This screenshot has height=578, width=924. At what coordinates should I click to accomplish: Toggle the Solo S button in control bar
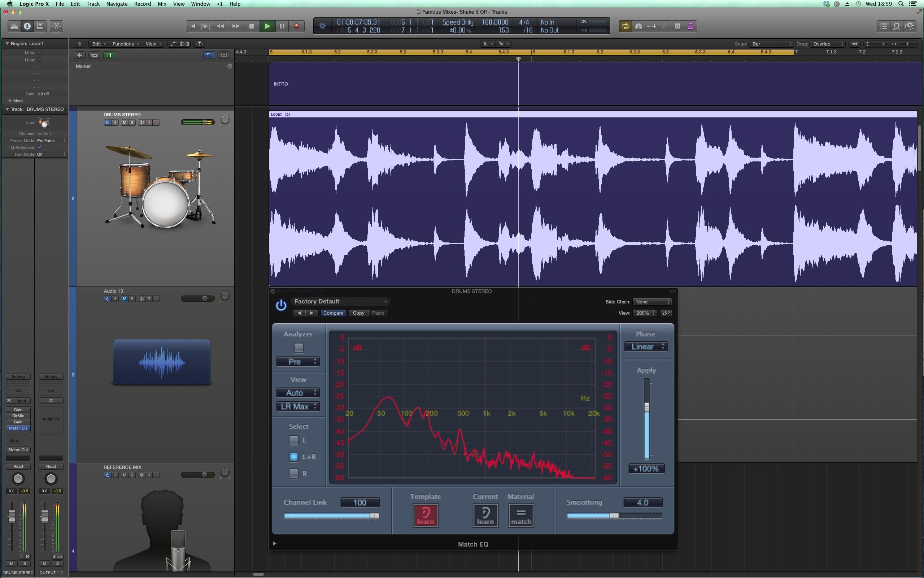(x=678, y=26)
